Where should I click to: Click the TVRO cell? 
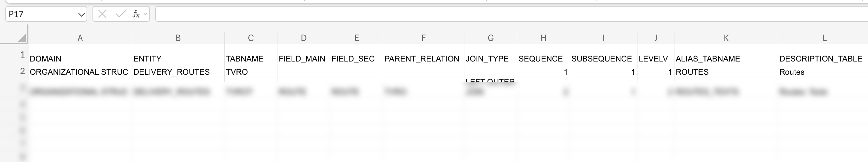point(251,72)
